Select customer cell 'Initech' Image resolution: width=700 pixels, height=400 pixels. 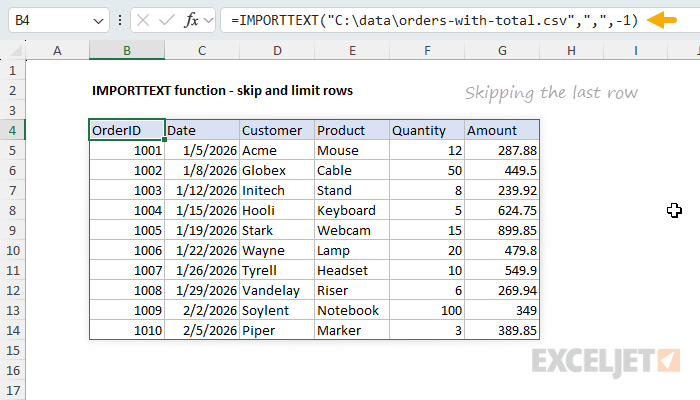pos(277,191)
